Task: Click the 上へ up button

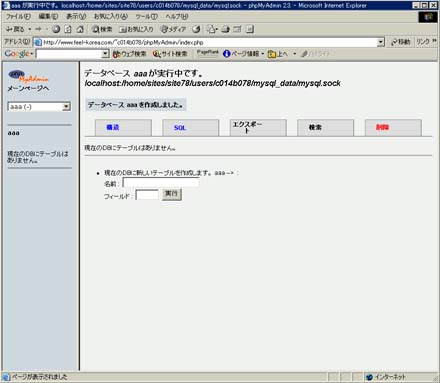Action: [278, 54]
